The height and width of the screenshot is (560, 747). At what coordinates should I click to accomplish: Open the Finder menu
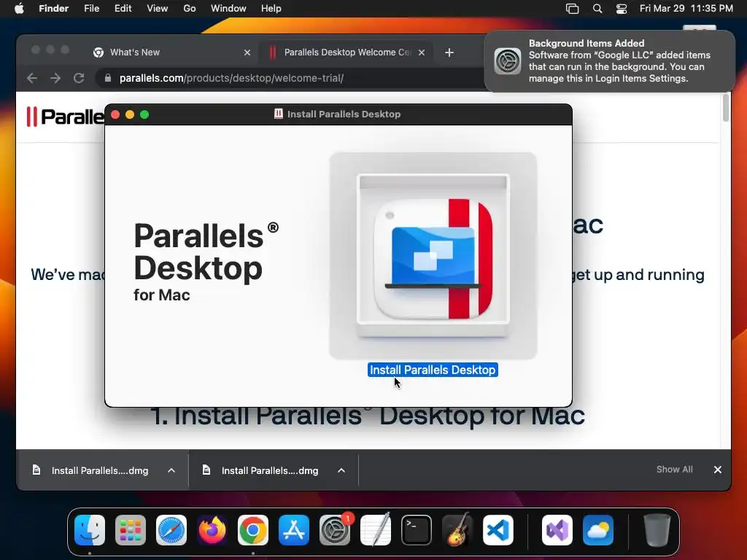click(53, 9)
